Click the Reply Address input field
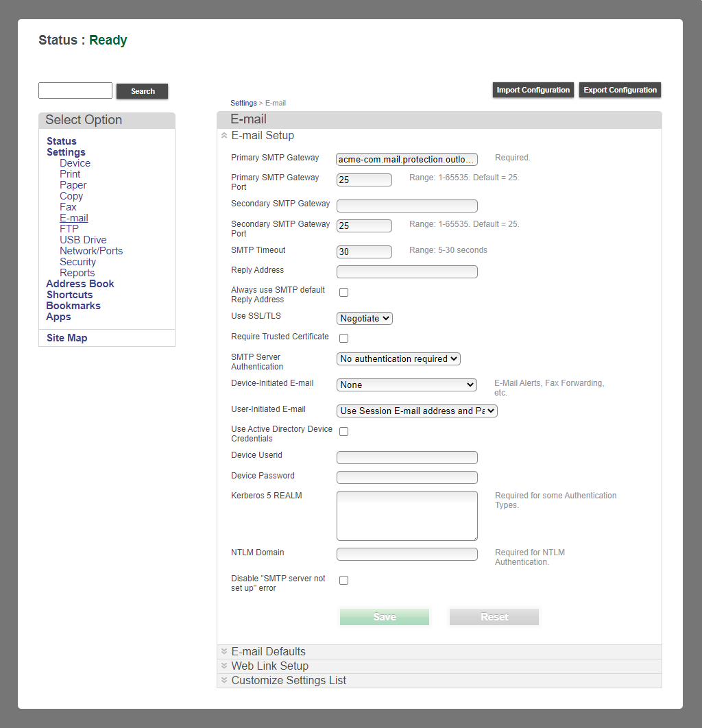Viewport: 702px width, 728px height. pyautogui.click(x=407, y=271)
